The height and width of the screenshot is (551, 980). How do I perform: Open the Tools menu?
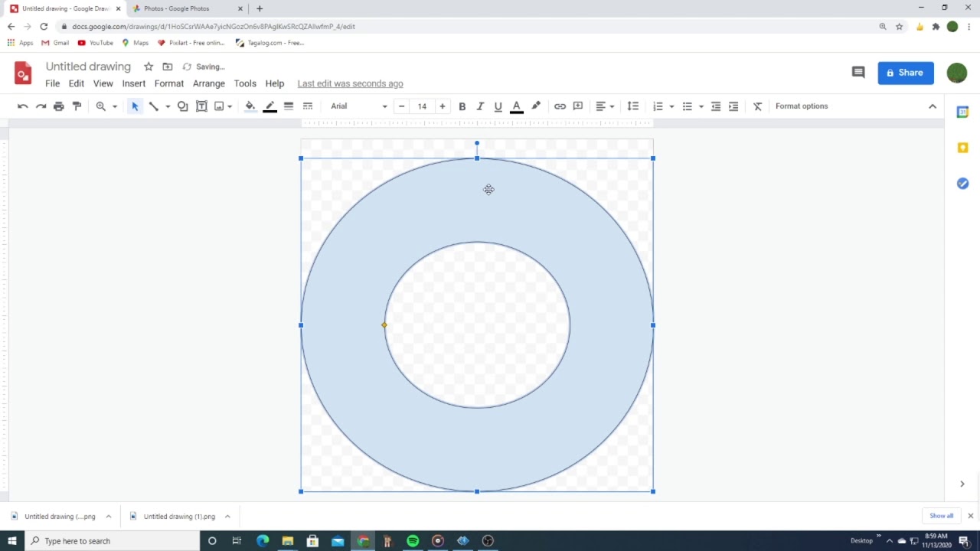[x=245, y=83]
